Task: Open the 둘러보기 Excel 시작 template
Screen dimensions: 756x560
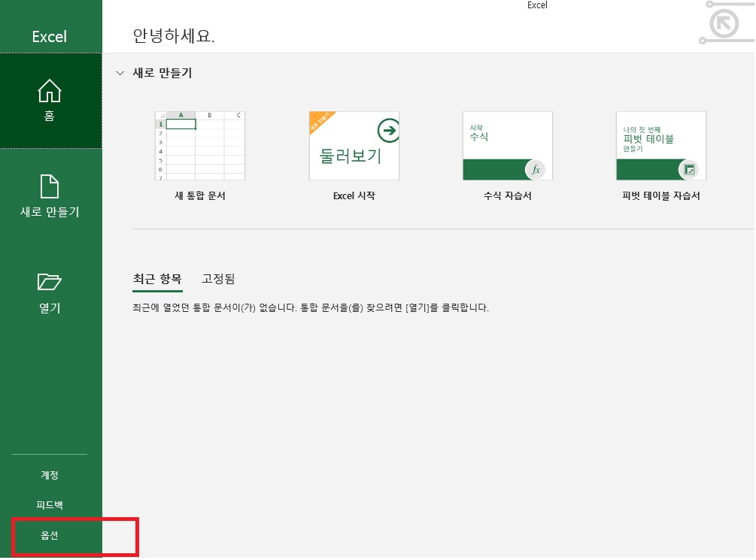Action: (x=354, y=146)
